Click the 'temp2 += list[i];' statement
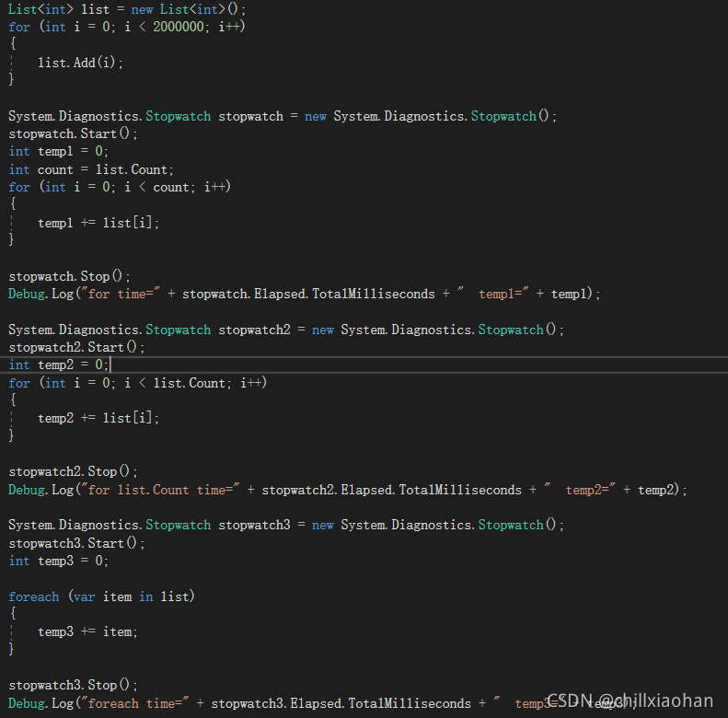This screenshot has width=728, height=718. pyautogui.click(x=98, y=418)
